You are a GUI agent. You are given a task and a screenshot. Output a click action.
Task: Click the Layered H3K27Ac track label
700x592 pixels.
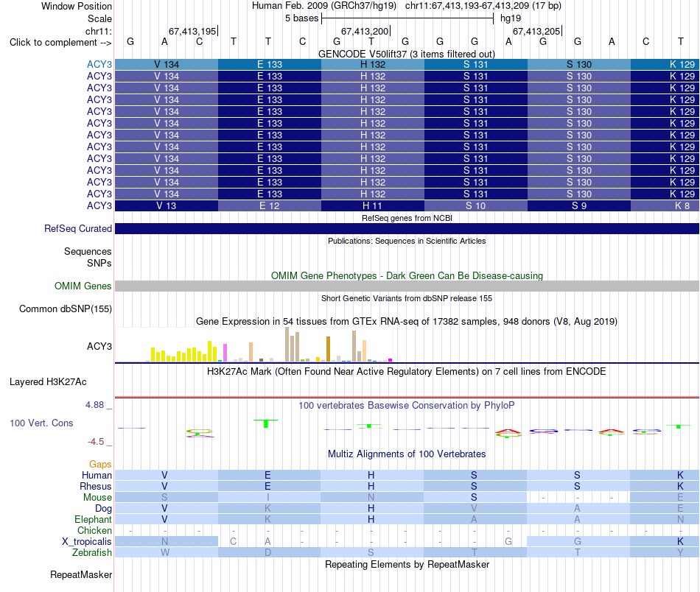(x=48, y=382)
